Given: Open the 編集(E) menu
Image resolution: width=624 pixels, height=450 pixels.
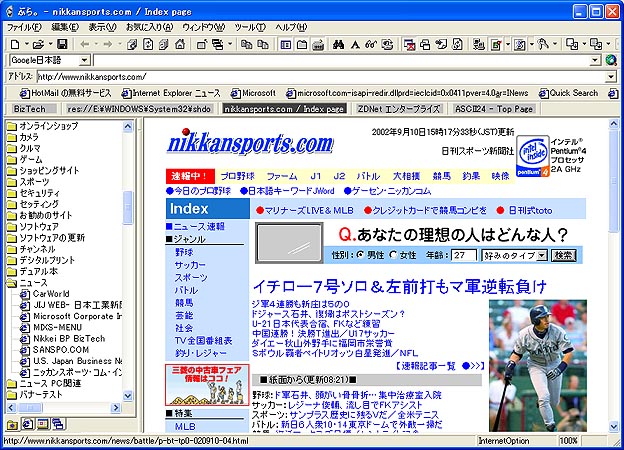Looking at the screenshot, I should [65, 27].
